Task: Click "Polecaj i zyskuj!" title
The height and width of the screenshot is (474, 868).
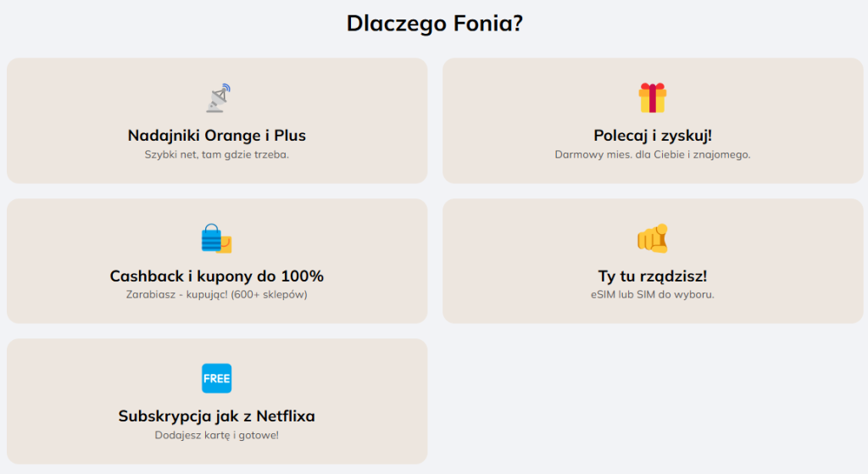Action: point(653,135)
